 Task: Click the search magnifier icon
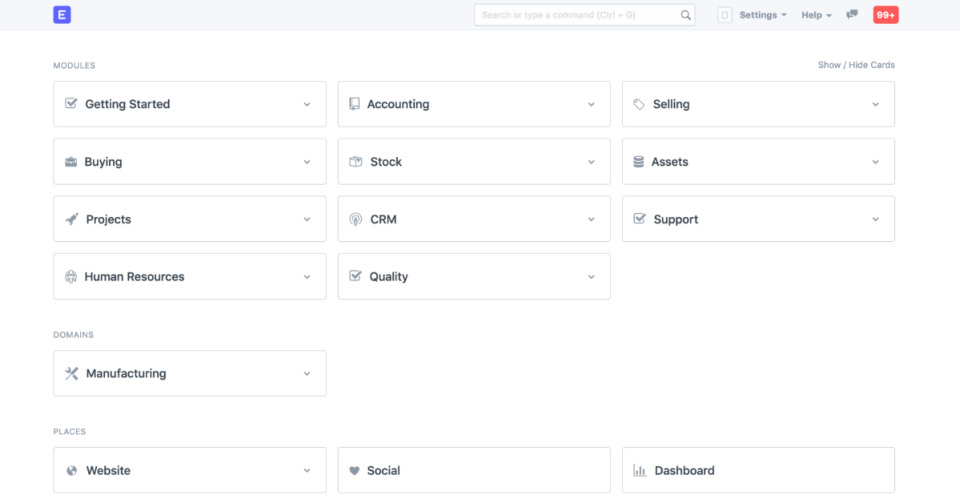686,15
